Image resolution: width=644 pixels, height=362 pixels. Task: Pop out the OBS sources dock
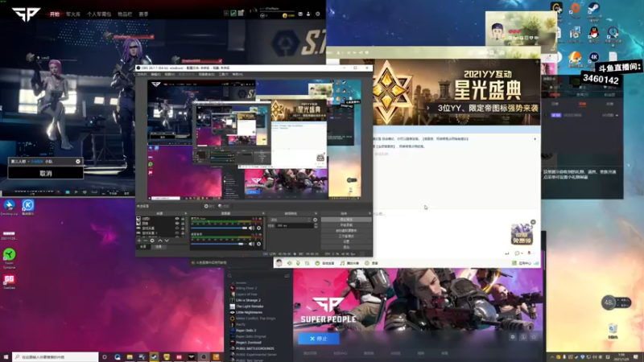186,213
